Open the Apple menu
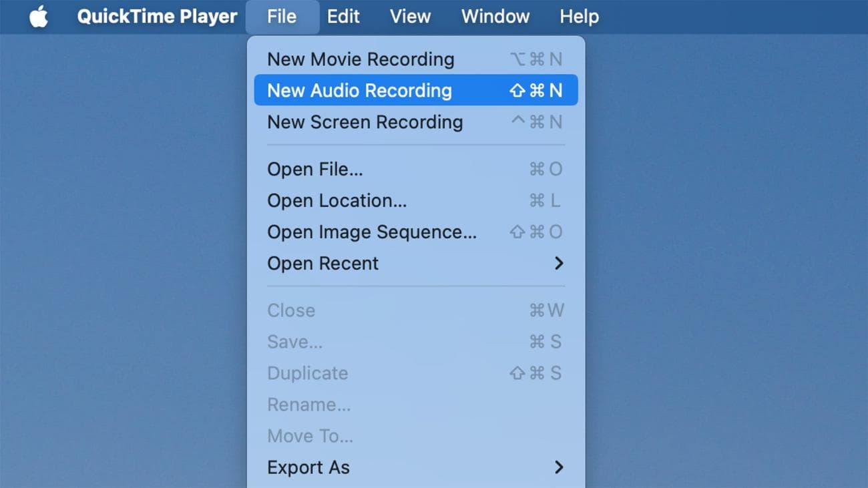Image resolution: width=868 pixels, height=488 pixels. (x=37, y=17)
